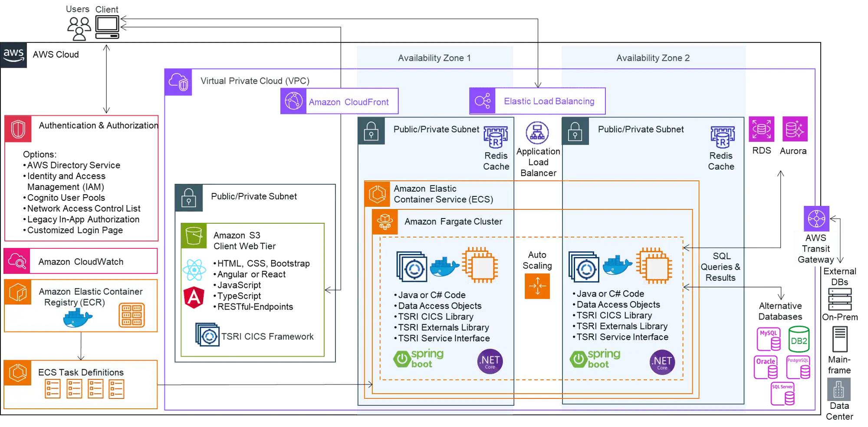Select the orange registry grid icon in ECR
This screenshot has height=427, width=868.
(132, 315)
